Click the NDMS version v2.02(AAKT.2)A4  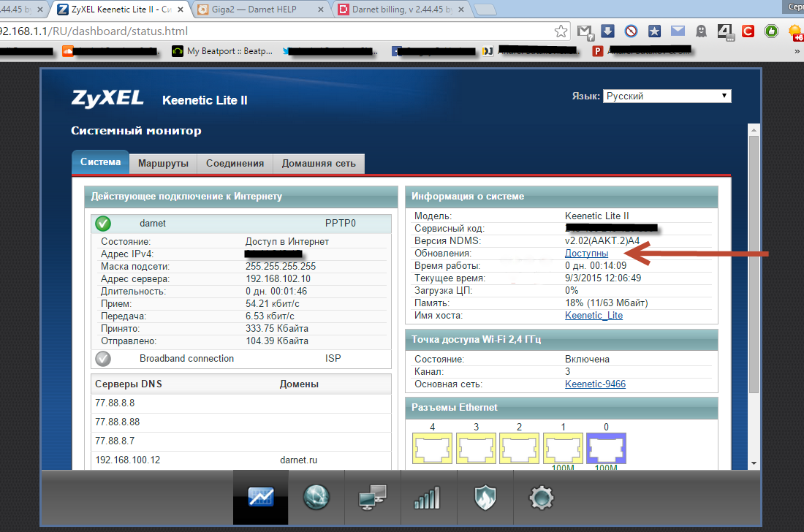[x=602, y=241]
